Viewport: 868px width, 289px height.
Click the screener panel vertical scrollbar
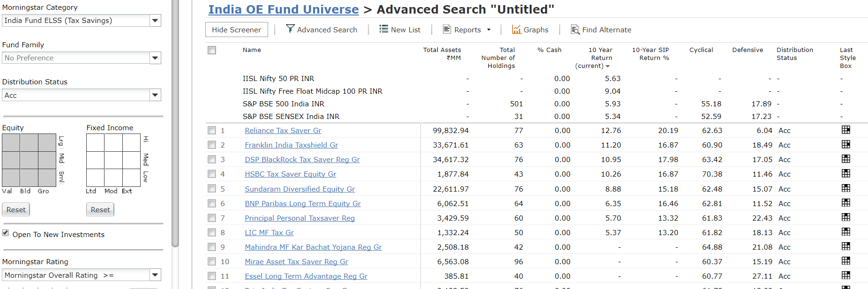coord(175,123)
